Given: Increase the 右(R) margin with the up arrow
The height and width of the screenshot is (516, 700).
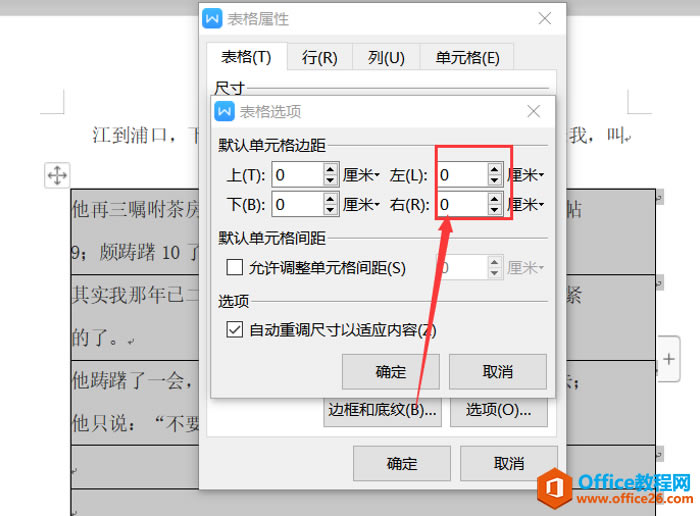Looking at the screenshot, I should (494, 199).
